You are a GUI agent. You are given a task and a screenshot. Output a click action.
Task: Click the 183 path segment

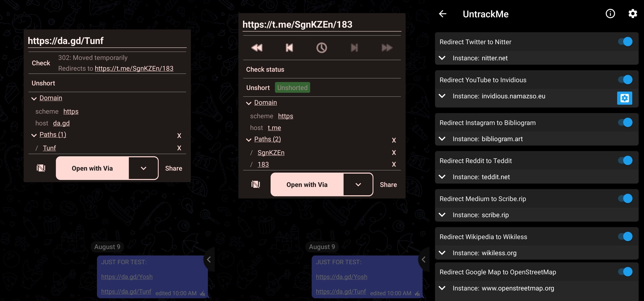[x=263, y=164]
